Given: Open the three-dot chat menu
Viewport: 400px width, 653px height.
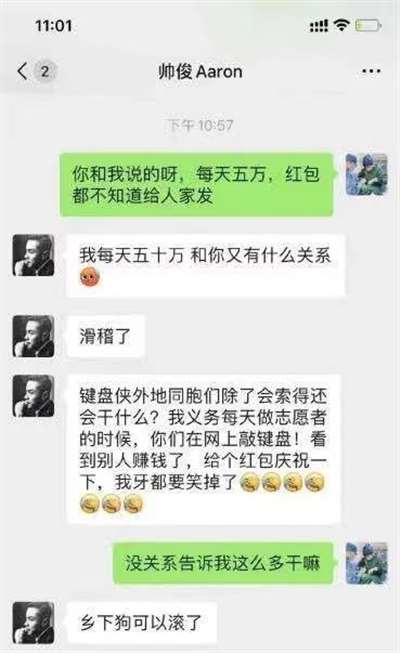Looking at the screenshot, I should pos(370,72).
